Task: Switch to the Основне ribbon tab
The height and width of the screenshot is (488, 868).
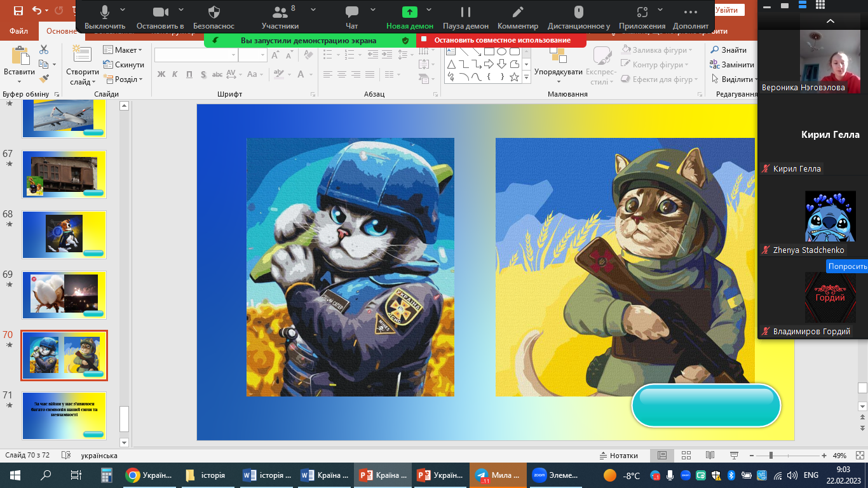Action: tap(61, 31)
